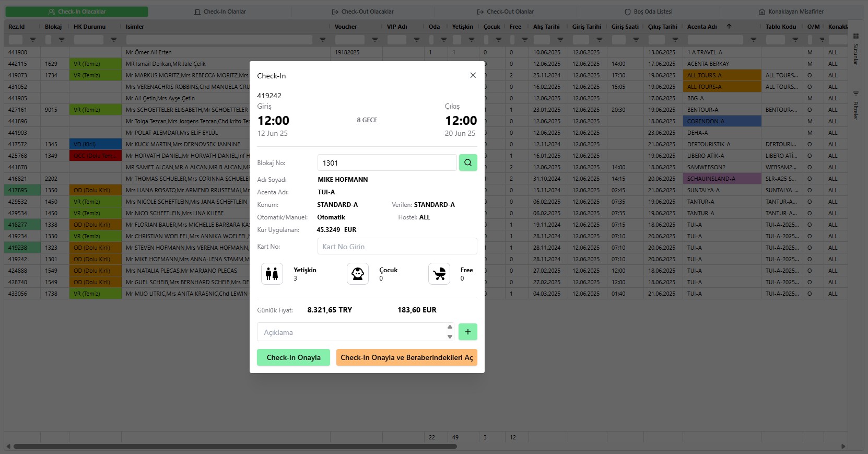Open filter menu for VIP Adı column
868x454 pixels.
click(417, 40)
